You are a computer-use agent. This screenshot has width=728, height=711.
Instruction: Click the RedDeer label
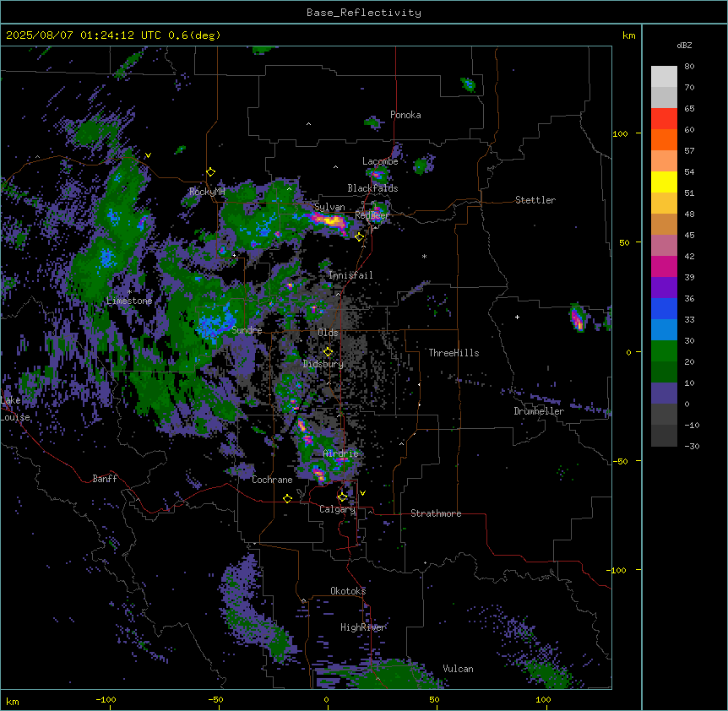coord(372,215)
